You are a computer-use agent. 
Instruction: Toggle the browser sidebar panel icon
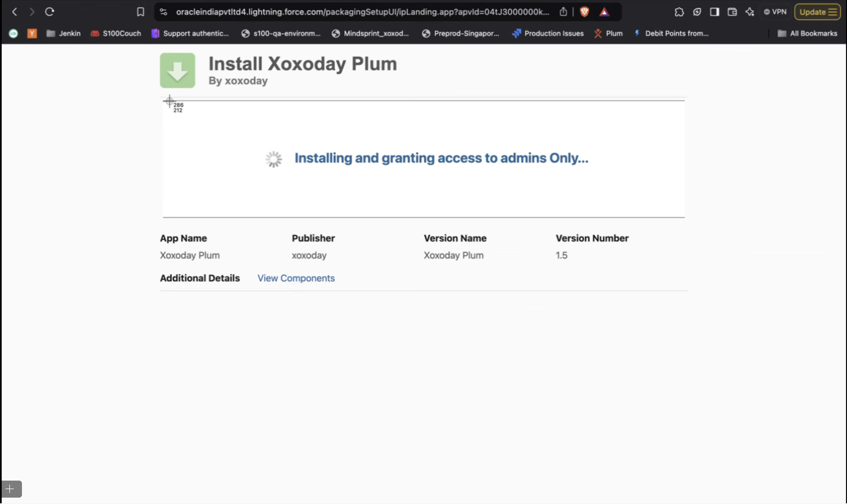click(714, 12)
